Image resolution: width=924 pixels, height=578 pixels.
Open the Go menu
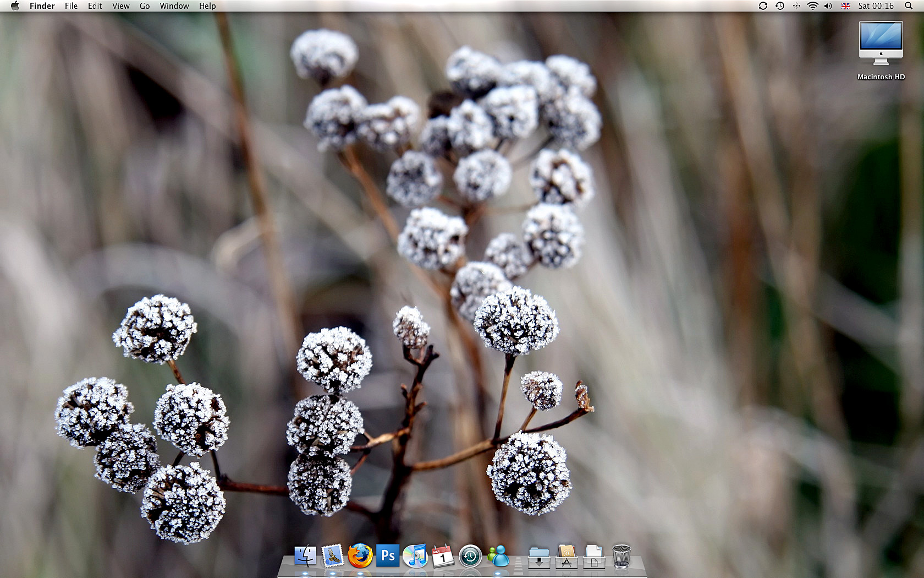tap(145, 6)
